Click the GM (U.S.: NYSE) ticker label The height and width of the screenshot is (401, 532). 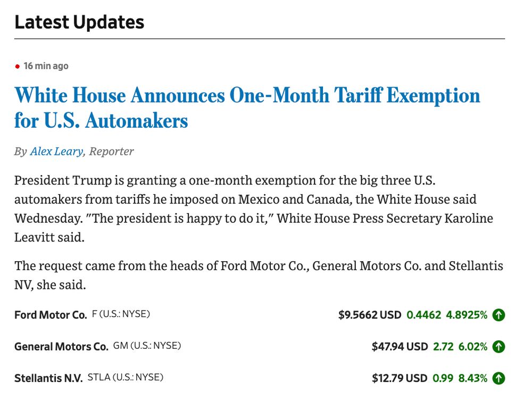pos(147,345)
